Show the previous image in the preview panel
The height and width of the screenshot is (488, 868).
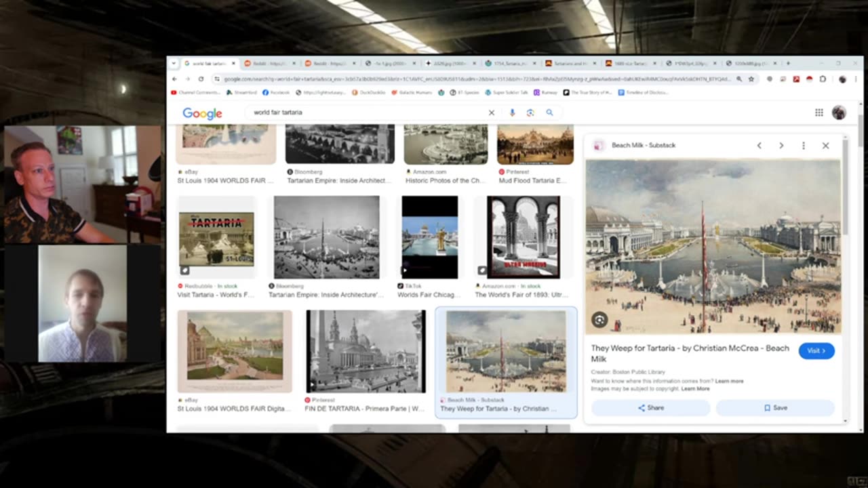[759, 145]
